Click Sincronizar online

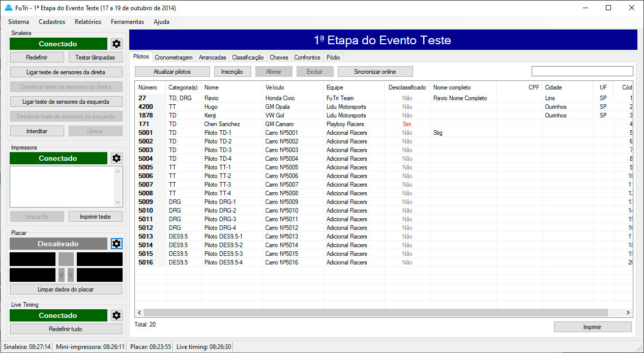click(x=375, y=71)
